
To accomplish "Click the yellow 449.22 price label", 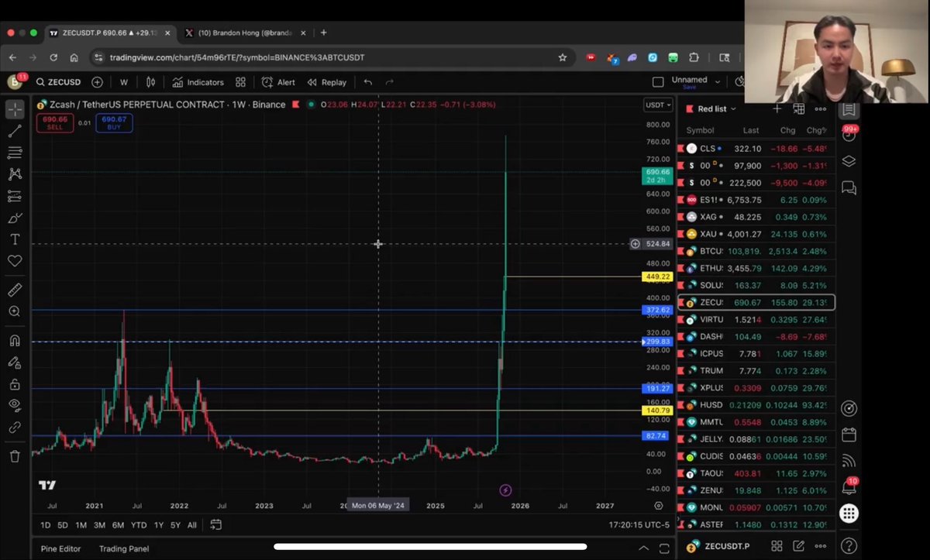I will click(x=656, y=277).
